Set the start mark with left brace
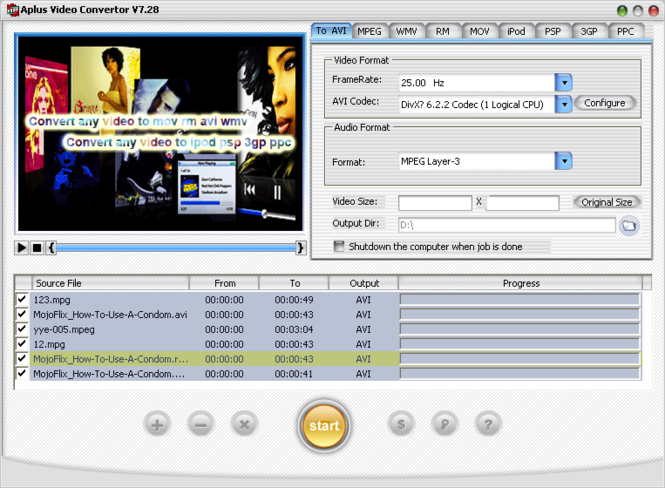 [51, 248]
